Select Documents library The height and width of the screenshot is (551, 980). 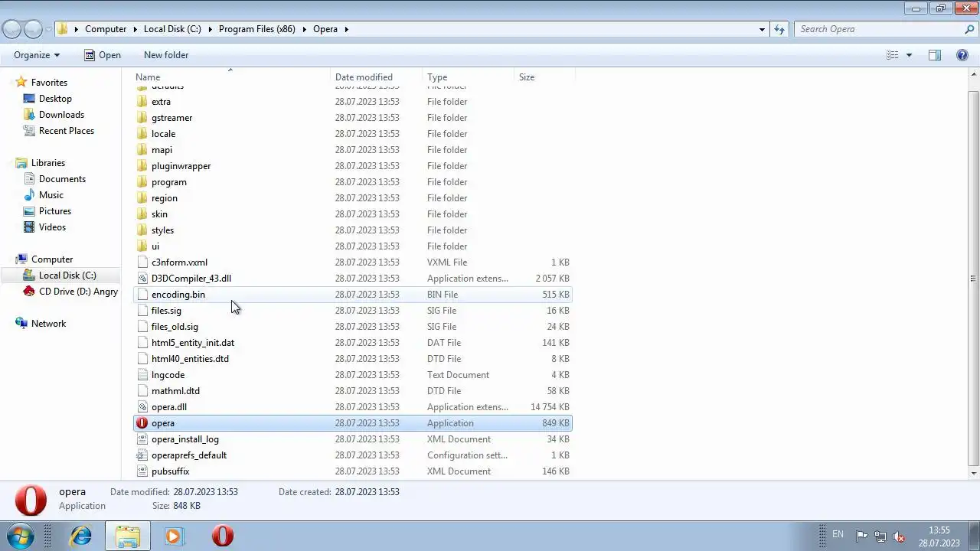coord(62,179)
